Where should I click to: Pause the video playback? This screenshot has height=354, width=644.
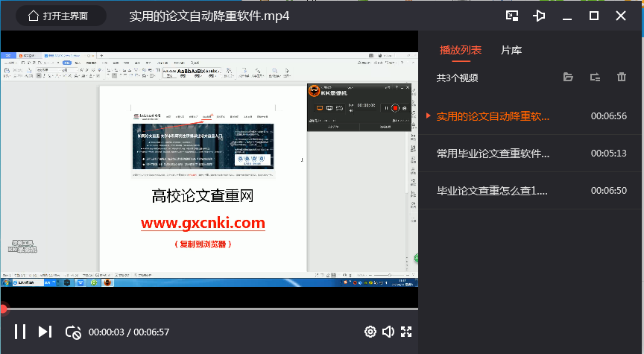(19, 332)
